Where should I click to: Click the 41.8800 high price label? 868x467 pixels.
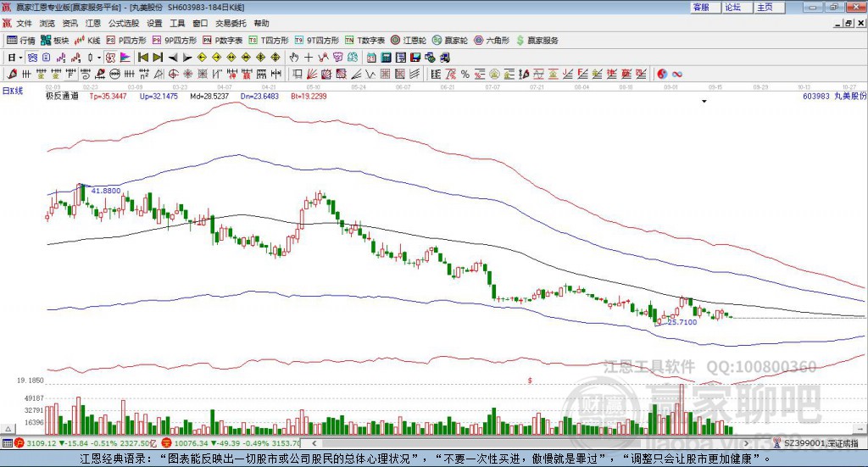click(105, 191)
